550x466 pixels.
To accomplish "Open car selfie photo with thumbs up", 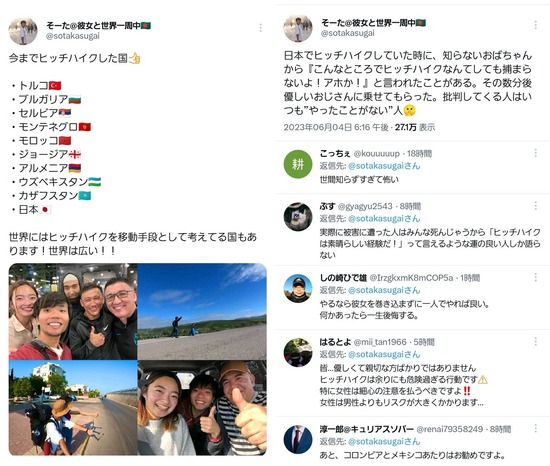I will click(202, 408).
